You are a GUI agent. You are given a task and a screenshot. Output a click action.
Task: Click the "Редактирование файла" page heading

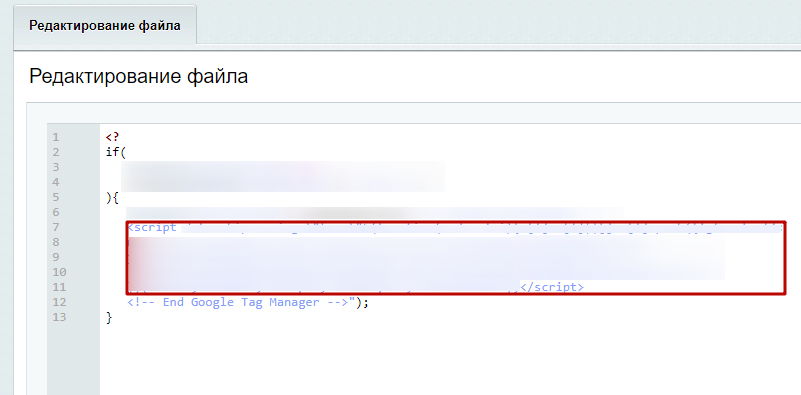pyautogui.click(x=138, y=76)
